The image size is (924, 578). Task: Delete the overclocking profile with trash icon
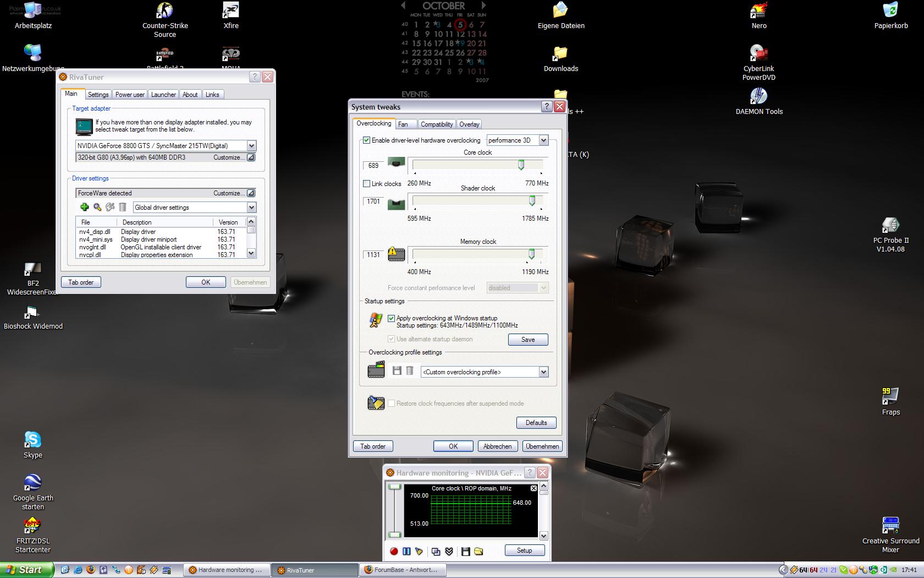(x=410, y=371)
